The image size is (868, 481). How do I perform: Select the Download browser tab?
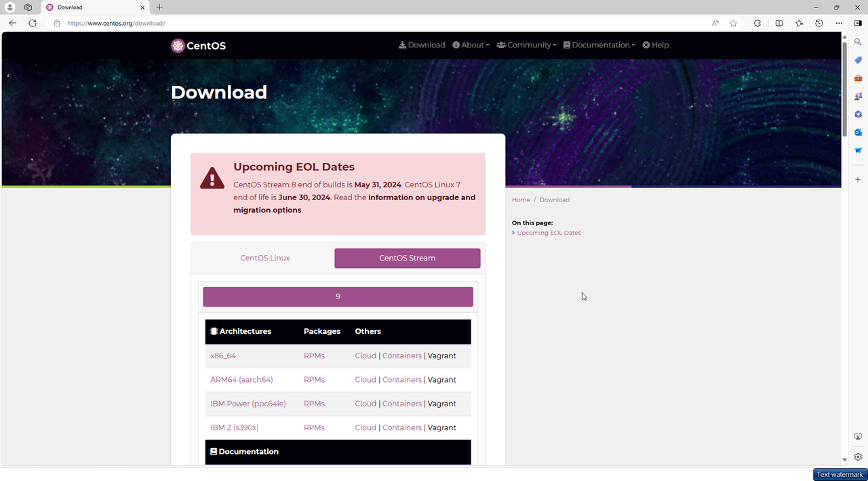coord(95,7)
